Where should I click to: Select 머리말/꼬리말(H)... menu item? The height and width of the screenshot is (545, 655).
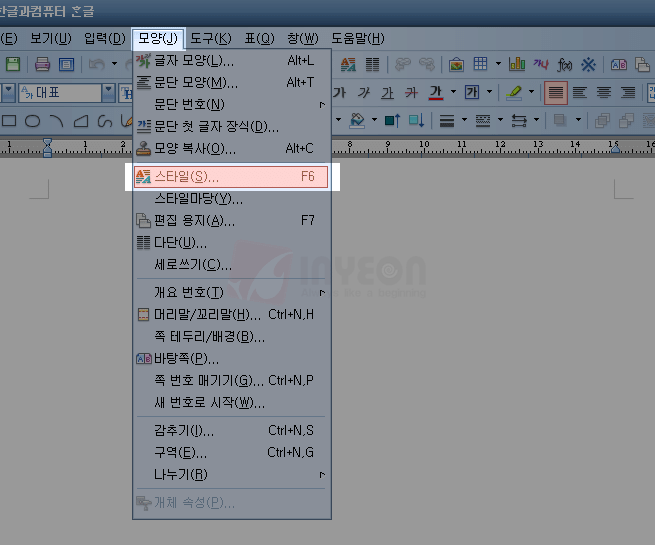tap(231, 314)
